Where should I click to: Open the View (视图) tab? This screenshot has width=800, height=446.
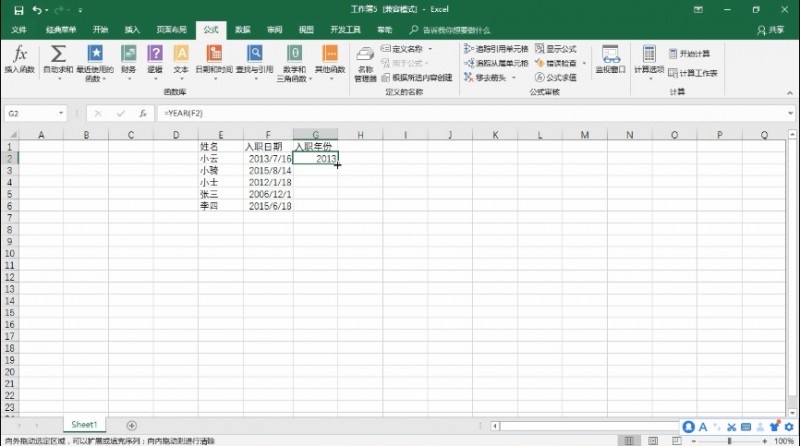[306, 30]
